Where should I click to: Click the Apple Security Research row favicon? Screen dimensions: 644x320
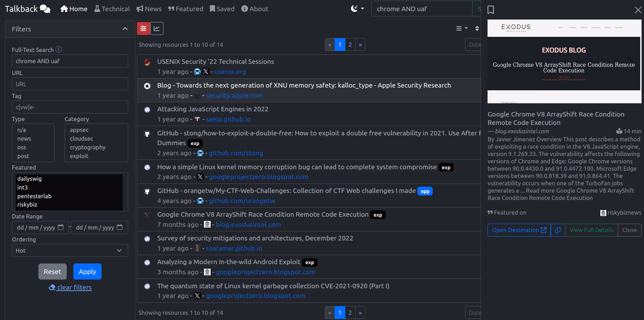tap(147, 86)
